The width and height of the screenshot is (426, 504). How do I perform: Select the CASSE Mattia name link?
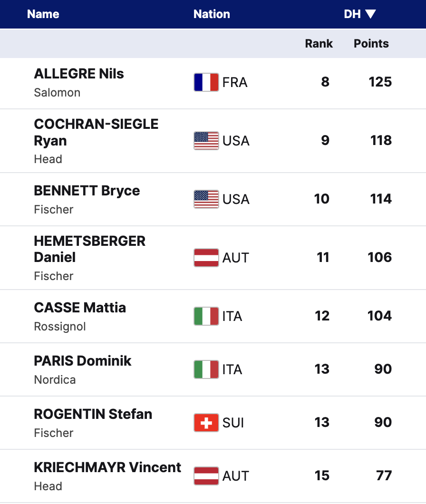click(80, 308)
